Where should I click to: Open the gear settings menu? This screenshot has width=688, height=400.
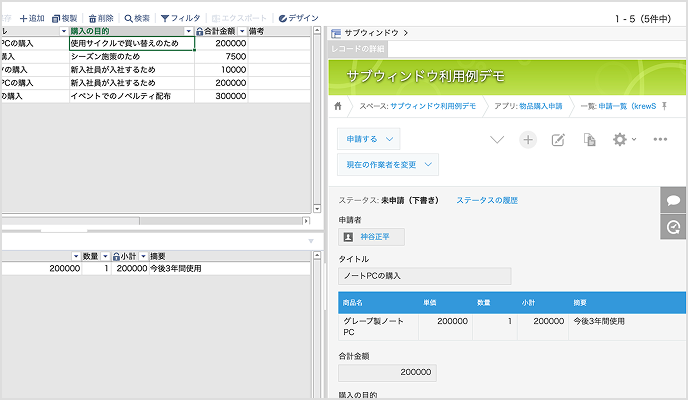coord(623,140)
